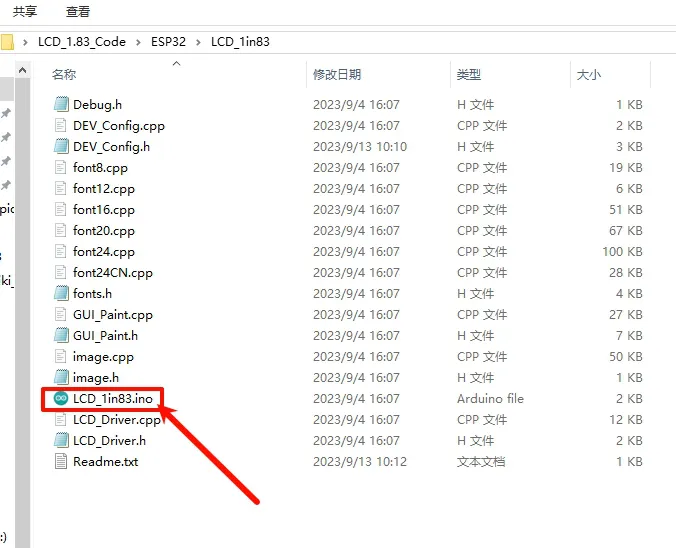The image size is (676, 548).
Task: Select the file name fonts.h
Action: (x=92, y=294)
